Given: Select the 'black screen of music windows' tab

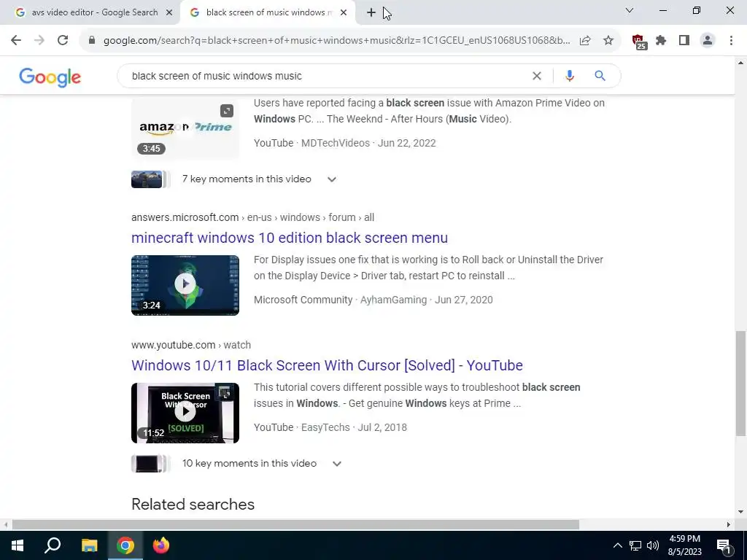Looking at the screenshot, I should (268, 12).
